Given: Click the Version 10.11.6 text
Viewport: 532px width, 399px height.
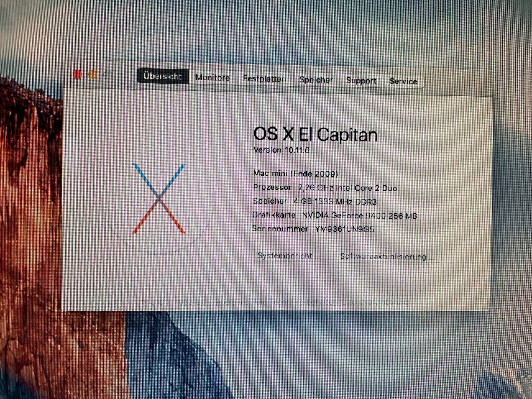Looking at the screenshot, I should point(281,150).
